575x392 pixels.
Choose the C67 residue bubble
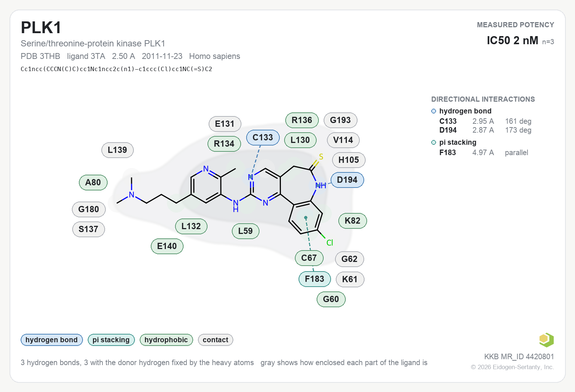pos(309,258)
